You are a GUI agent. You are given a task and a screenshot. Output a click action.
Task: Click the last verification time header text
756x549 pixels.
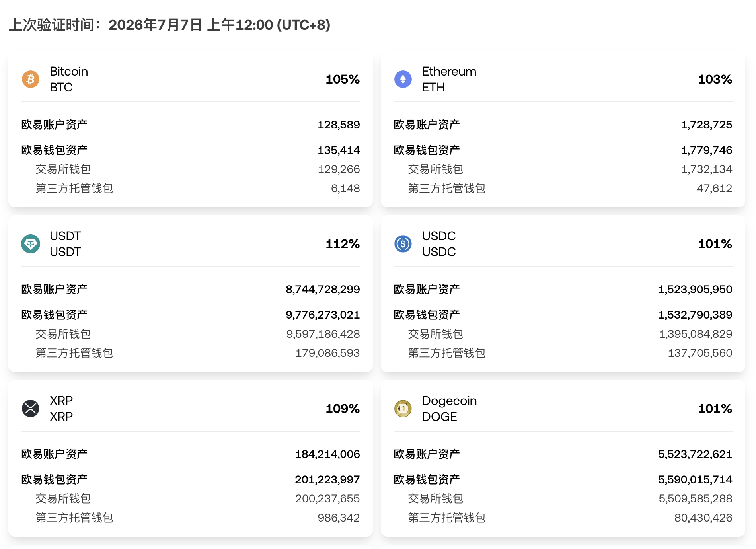(x=170, y=25)
